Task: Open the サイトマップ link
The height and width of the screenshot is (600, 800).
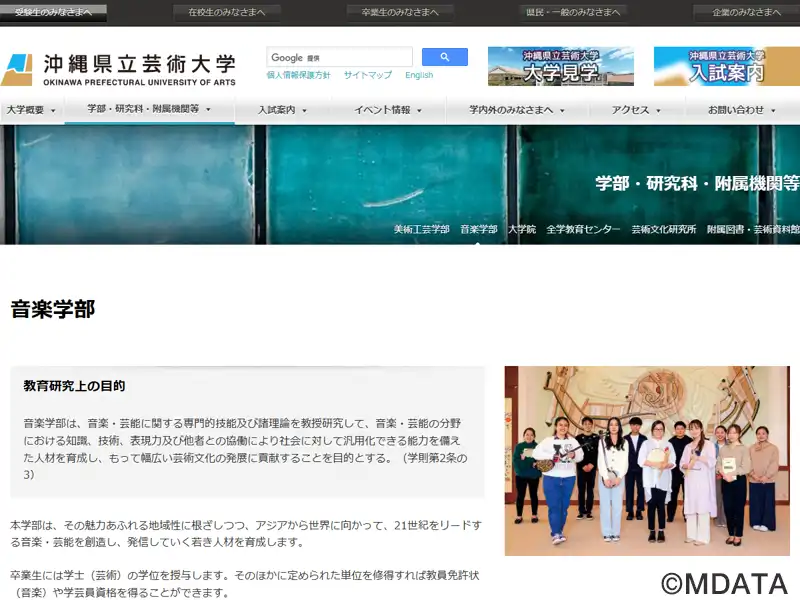Action: coord(368,75)
